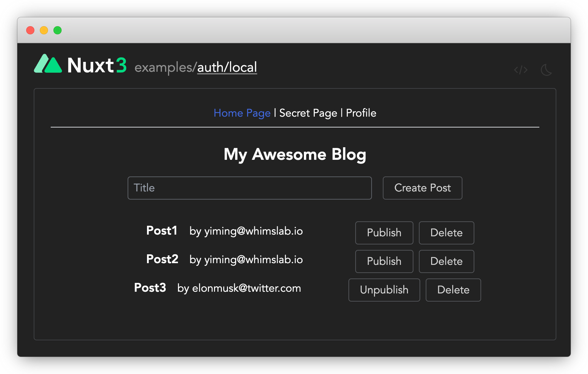
Task: Click the Post3 title text
Action: [x=150, y=288]
